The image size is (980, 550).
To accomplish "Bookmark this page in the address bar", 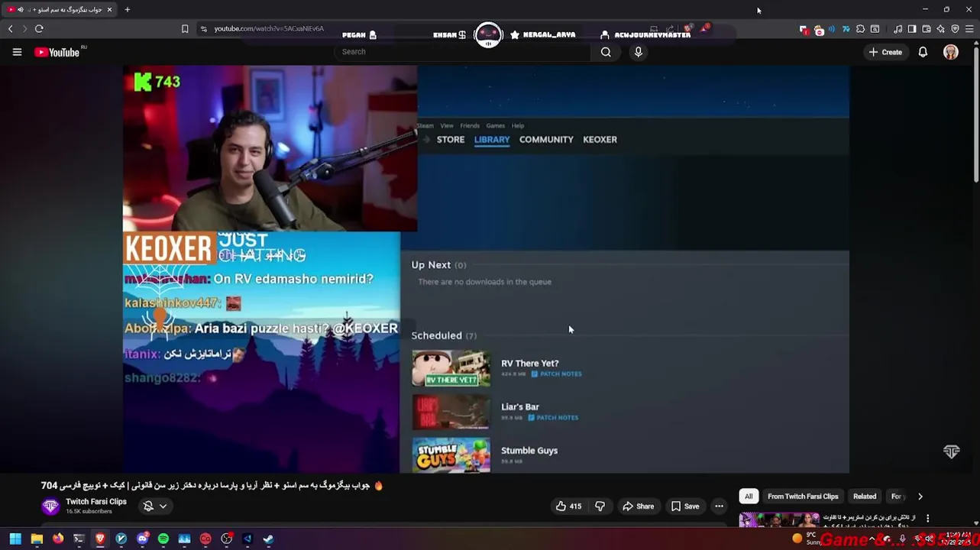I will click(x=185, y=28).
